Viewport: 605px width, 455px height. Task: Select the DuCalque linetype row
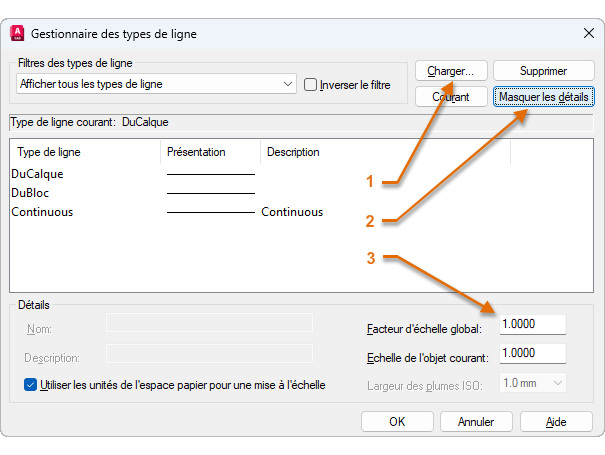[x=37, y=174]
